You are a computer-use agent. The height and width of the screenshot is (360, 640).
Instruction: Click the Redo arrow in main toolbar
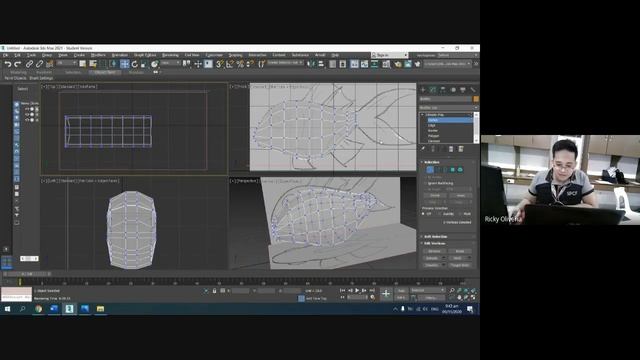pyautogui.click(x=18, y=64)
